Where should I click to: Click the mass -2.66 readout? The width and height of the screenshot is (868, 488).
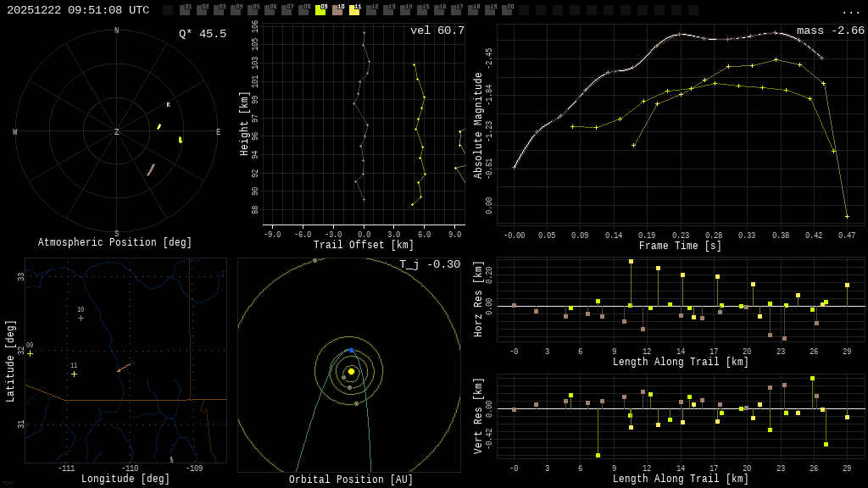coord(830,30)
